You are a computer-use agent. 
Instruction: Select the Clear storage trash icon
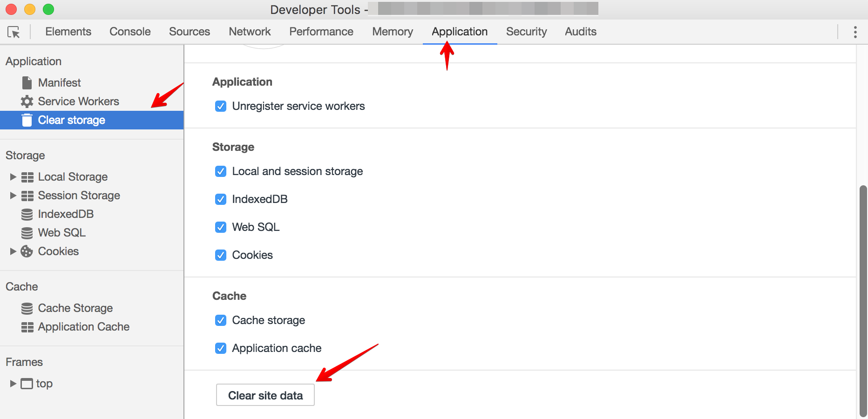(x=27, y=120)
